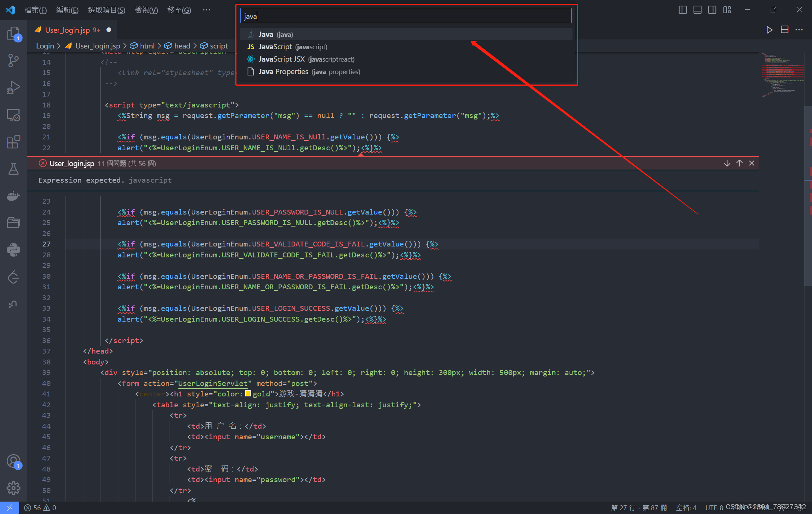Open the Testing flask view
The height and width of the screenshot is (514, 812).
click(x=14, y=169)
